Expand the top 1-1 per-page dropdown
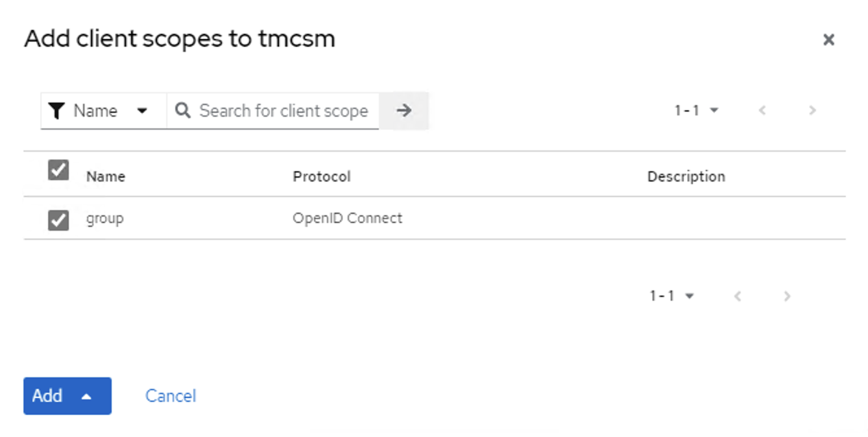The height and width of the screenshot is (437, 868). tap(696, 111)
